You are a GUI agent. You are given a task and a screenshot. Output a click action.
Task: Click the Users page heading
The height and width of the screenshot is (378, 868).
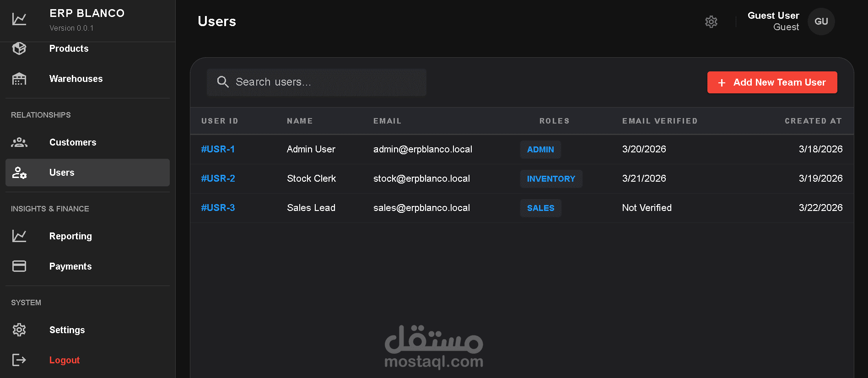(x=217, y=22)
